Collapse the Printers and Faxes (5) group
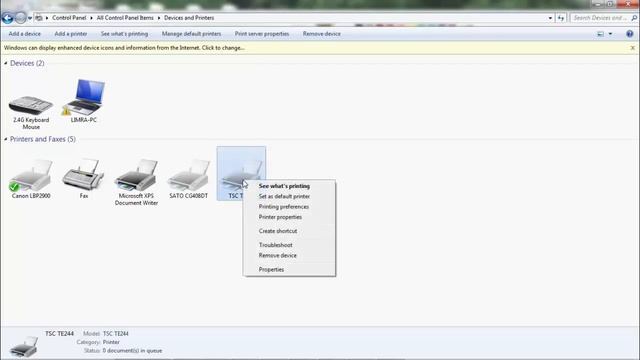This screenshot has height=360, width=640. (x=6, y=139)
